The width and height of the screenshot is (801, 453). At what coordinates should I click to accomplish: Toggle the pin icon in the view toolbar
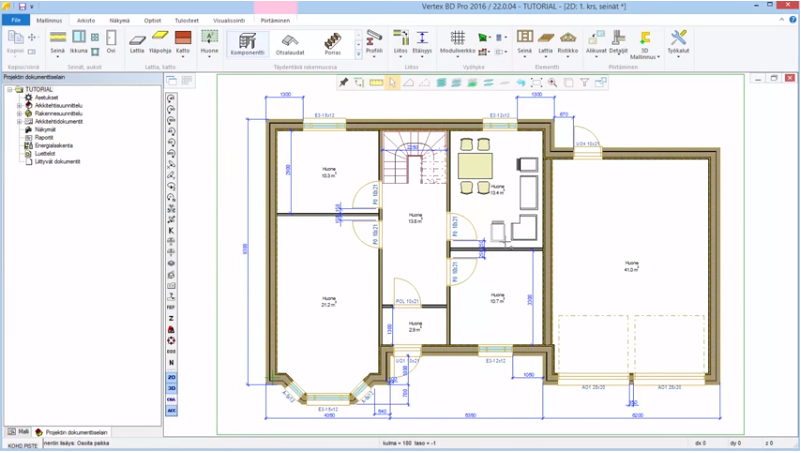(344, 82)
